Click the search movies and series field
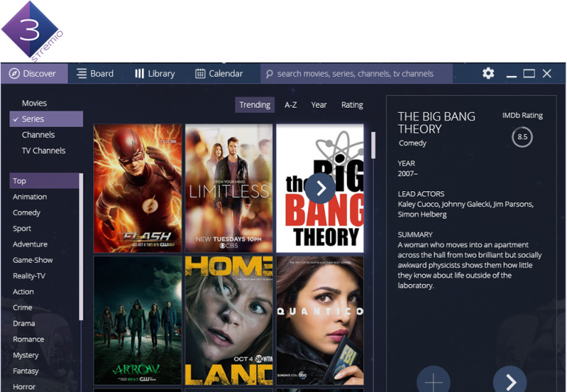The width and height of the screenshot is (567, 392). point(358,74)
